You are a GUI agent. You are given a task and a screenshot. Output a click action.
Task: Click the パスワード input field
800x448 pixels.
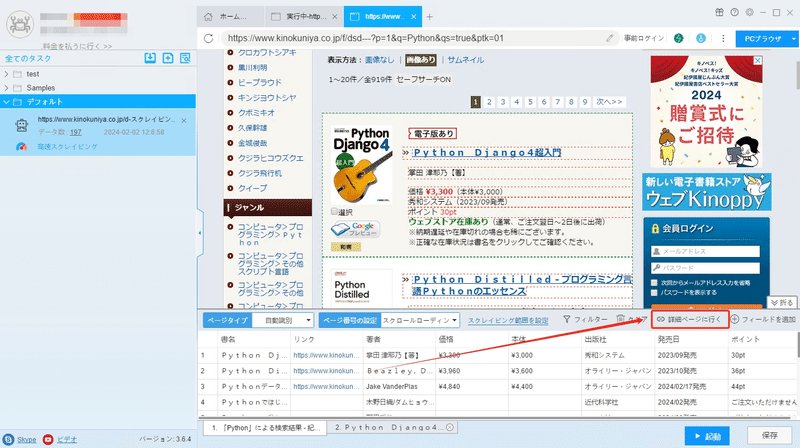[705, 268]
